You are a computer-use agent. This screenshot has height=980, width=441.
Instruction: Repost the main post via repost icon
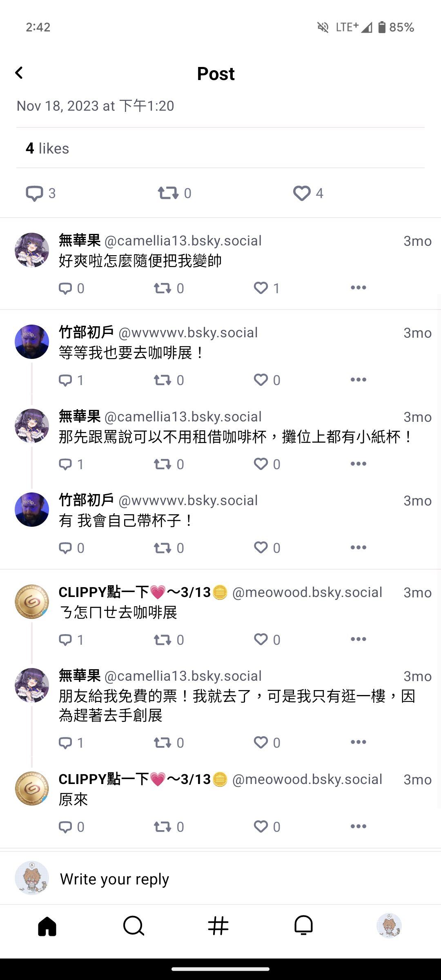168,193
